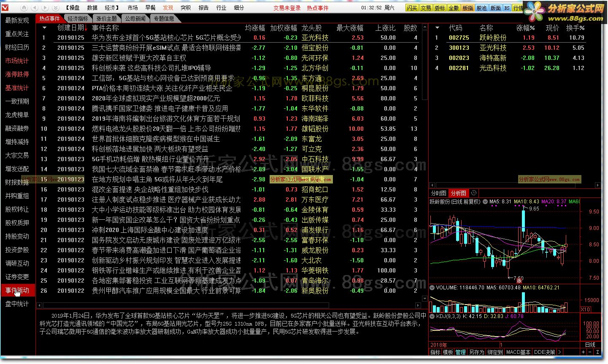Click the 另存为 save-as button
Viewport: 608px width, 364px height.
pos(476,352)
